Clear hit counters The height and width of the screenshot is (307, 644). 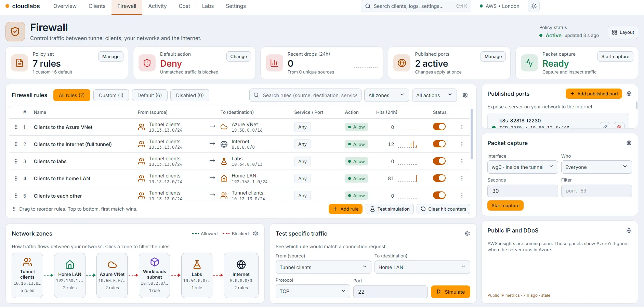pyautogui.click(x=443, y=209)
